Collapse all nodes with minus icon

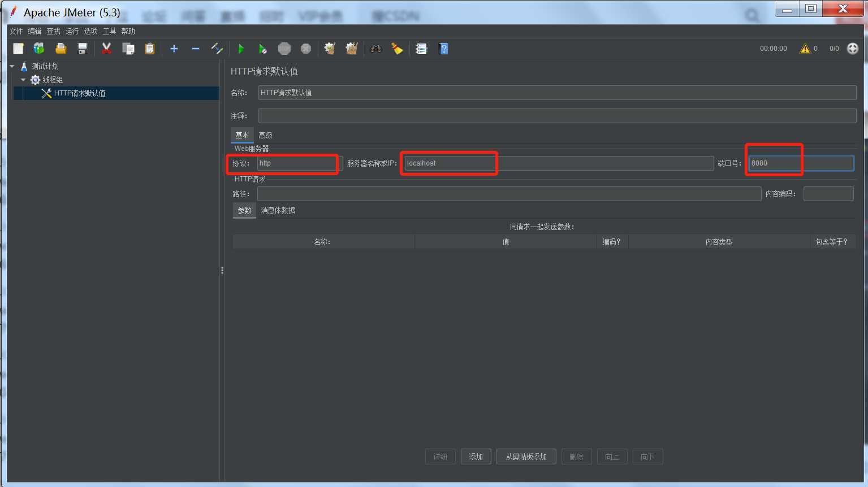196,49
